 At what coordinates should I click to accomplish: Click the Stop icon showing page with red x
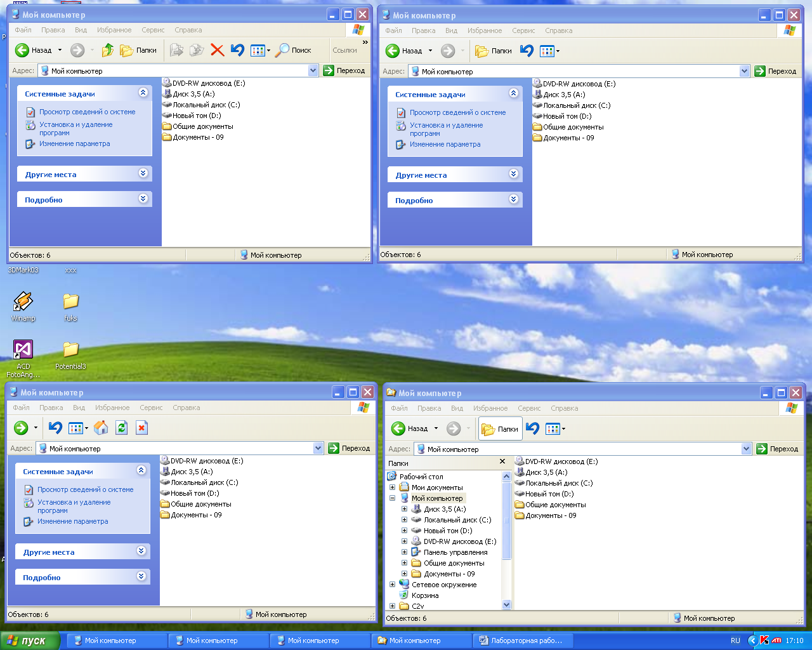142,428
